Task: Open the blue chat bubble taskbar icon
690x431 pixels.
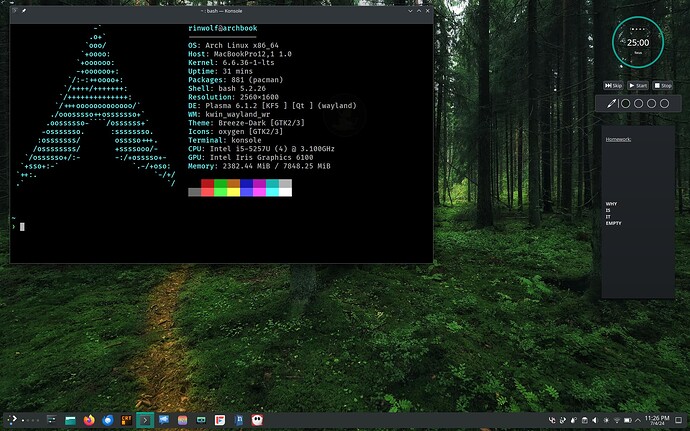Action: 164,420
